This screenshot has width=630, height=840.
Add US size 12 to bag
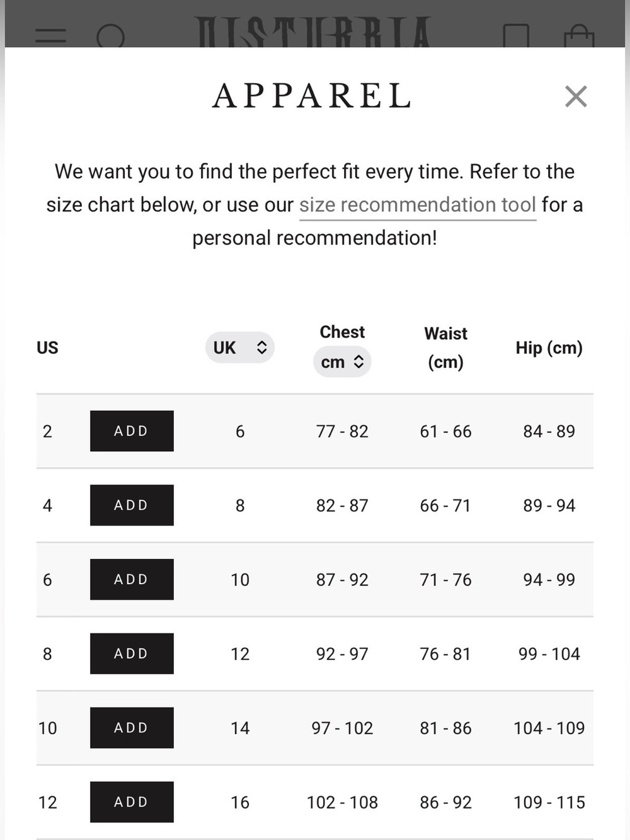coord(132,802)
